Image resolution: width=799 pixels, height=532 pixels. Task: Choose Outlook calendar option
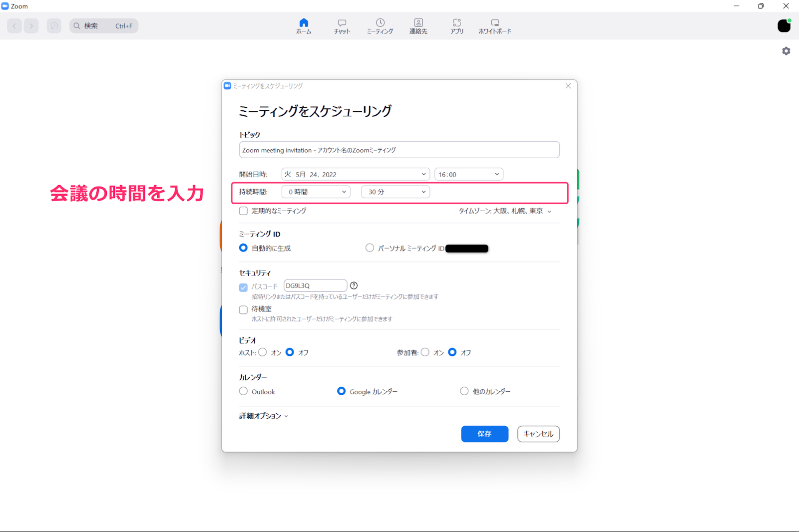pyautogui.click(x=243, y=391)
